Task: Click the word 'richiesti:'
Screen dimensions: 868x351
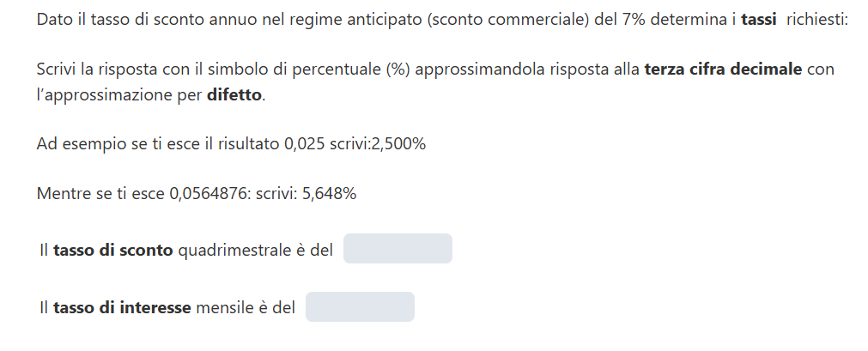Action: (x=816, y=19)
